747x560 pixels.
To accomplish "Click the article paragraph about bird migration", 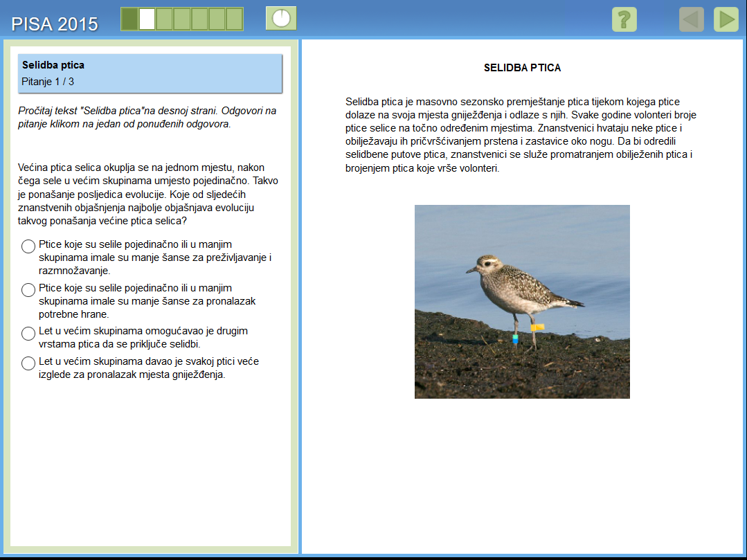I will pos(521,135).
